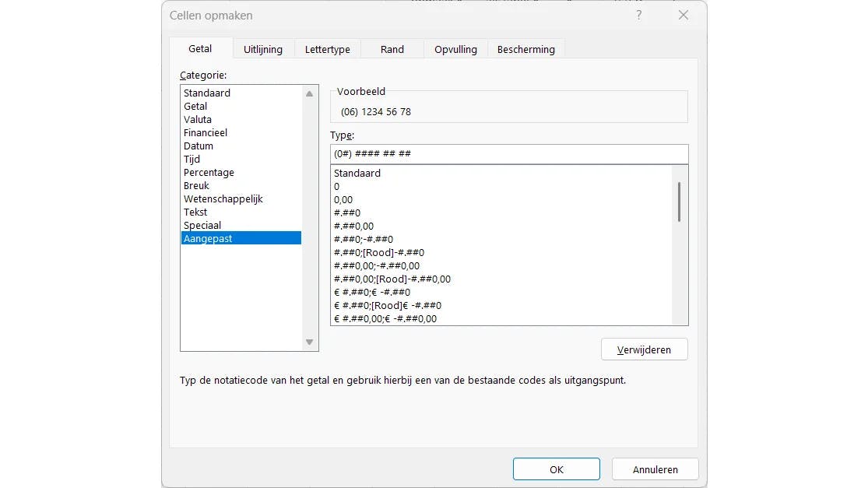Click the category list scroll up arrow
868x488 pixels.
click(x=310, y=94)
